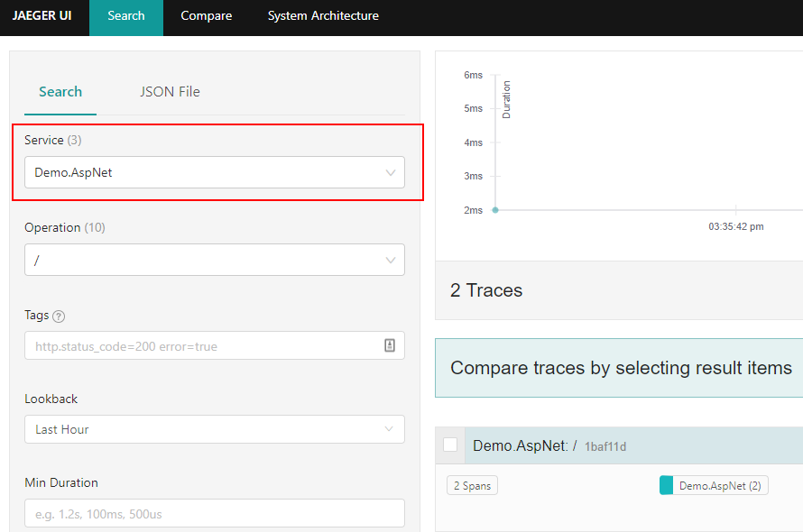
Task: Click the Tags help question mark icon
Action: coord(59,316)
